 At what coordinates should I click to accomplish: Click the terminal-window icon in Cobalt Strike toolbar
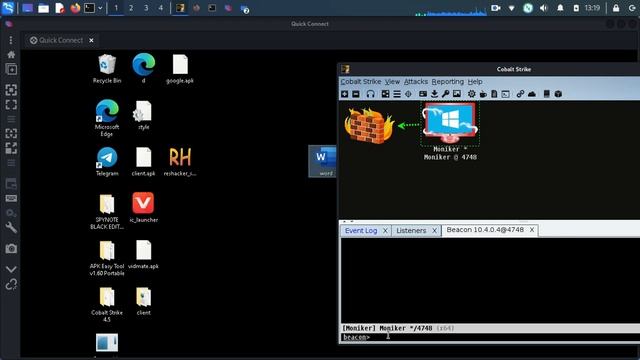[x=506, y=94]
